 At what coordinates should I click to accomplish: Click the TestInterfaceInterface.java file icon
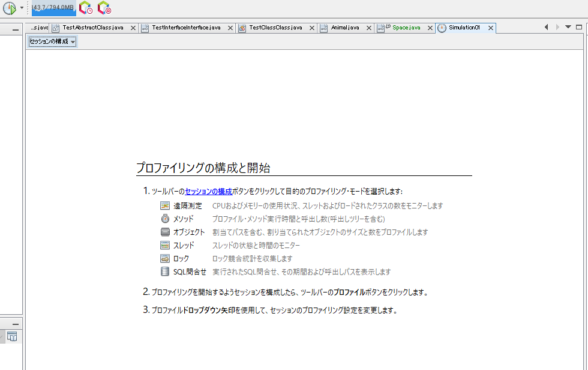[145, 28]
